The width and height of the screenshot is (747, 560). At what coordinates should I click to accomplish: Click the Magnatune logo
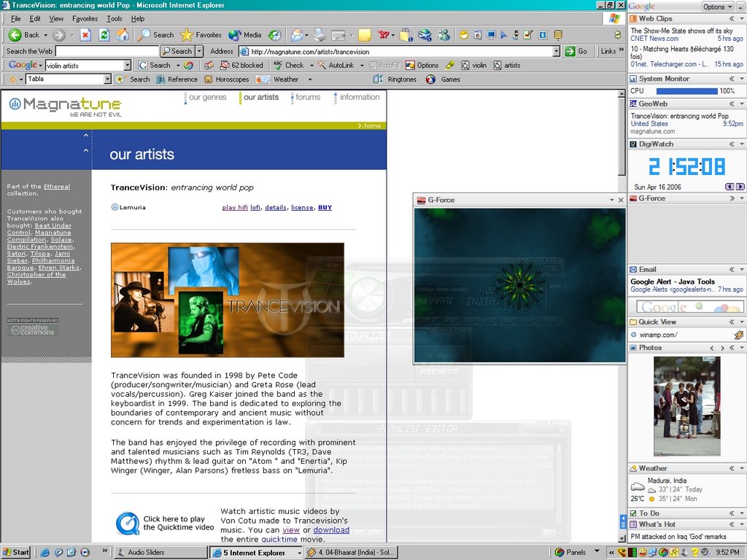coord(65,106)
